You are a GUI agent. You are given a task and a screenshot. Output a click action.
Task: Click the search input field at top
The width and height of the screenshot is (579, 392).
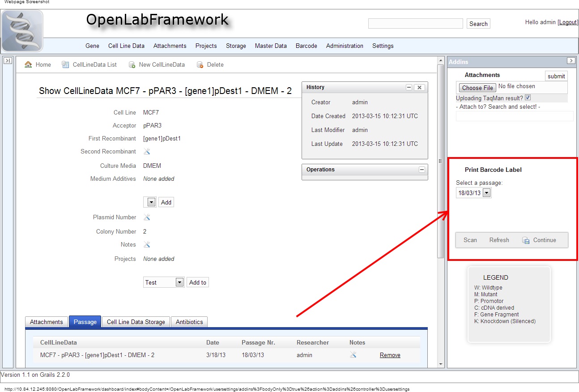pos(415,24)
